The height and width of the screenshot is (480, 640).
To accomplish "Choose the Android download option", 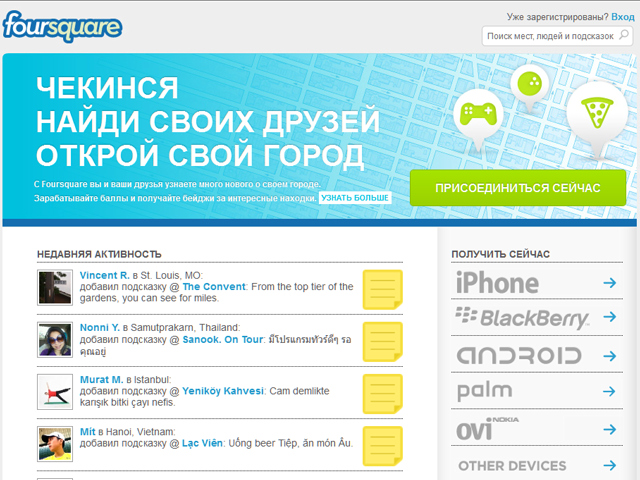I will coord(535,355).
